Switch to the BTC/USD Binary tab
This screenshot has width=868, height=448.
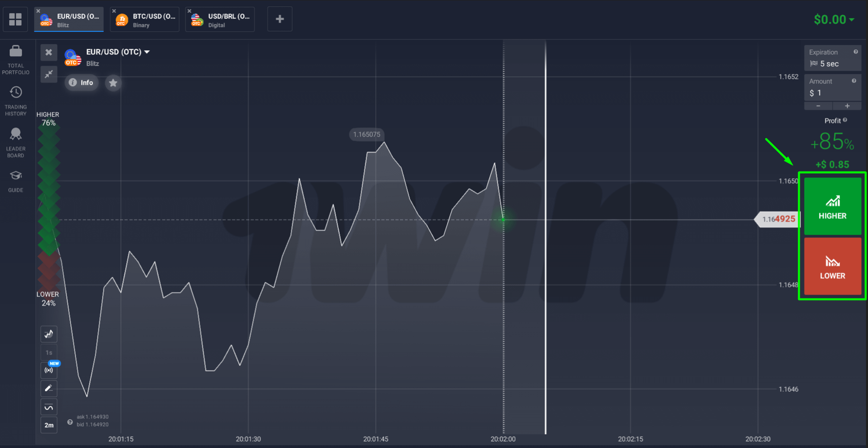[145, 20]
